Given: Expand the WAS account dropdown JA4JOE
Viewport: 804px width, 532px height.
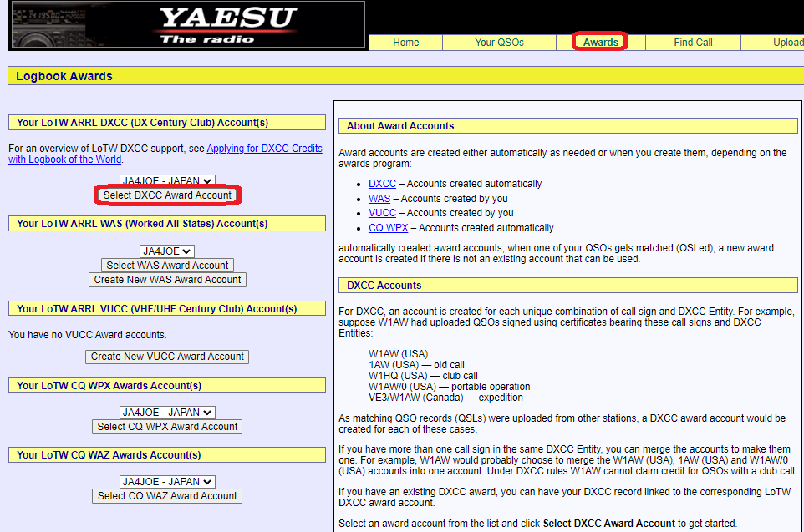Looking at the screenshot, I should [167, 251].
